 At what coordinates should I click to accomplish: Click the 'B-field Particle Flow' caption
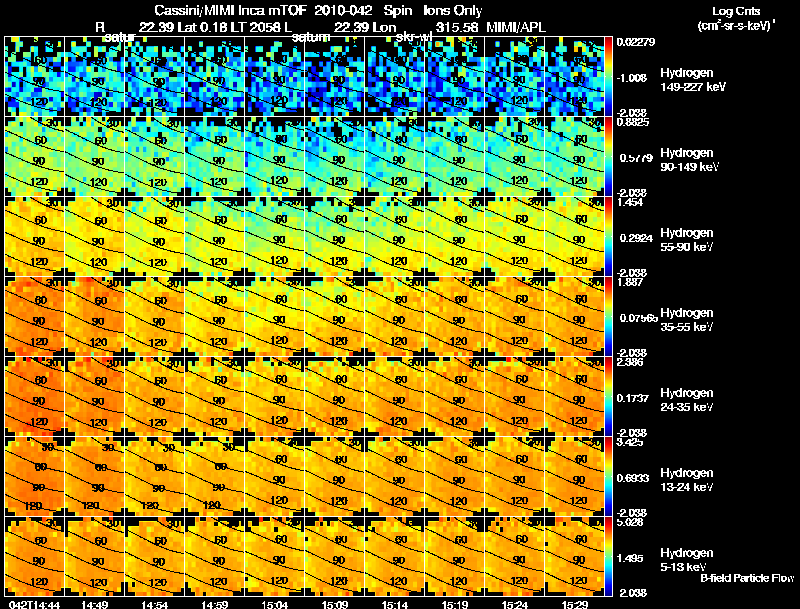point(747,578)
